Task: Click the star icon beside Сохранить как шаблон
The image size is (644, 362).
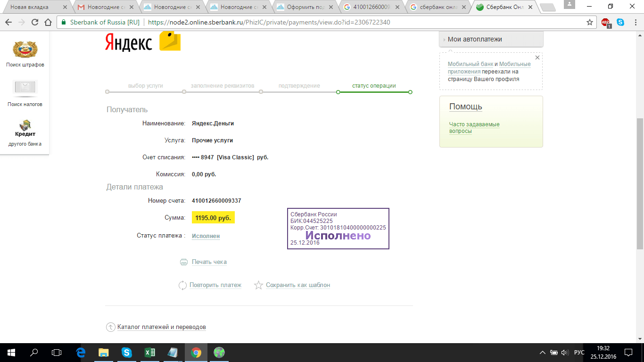Action: click(258, 285)
